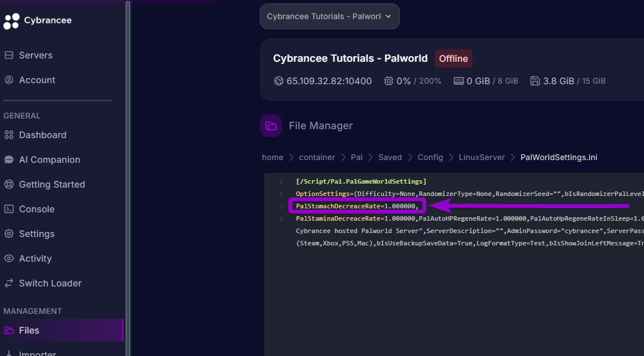644x356 pixels.
Task: Click the Activity eye icon
Action: [8, 258]
